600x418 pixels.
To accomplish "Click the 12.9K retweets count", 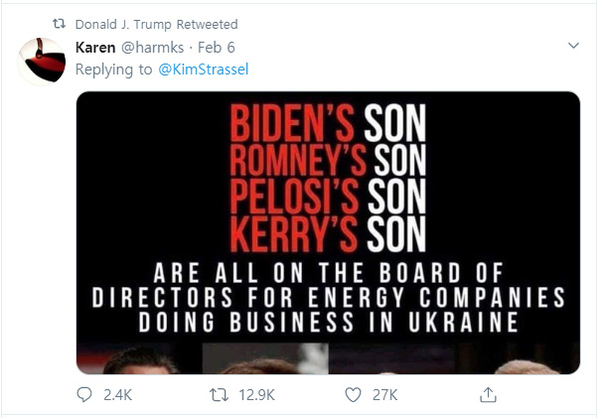I will pos(257,395).
